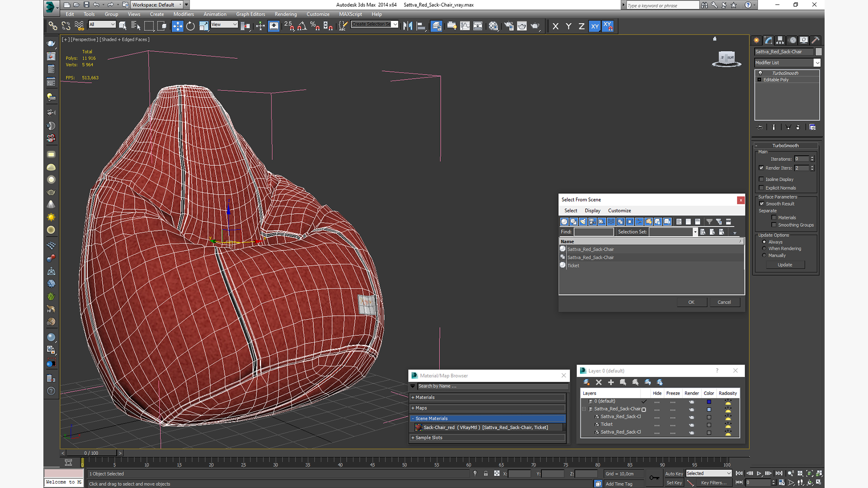The image size is (868, 488).
Task: Open the Hierarchy command panel tab
Action: (780, 40)
